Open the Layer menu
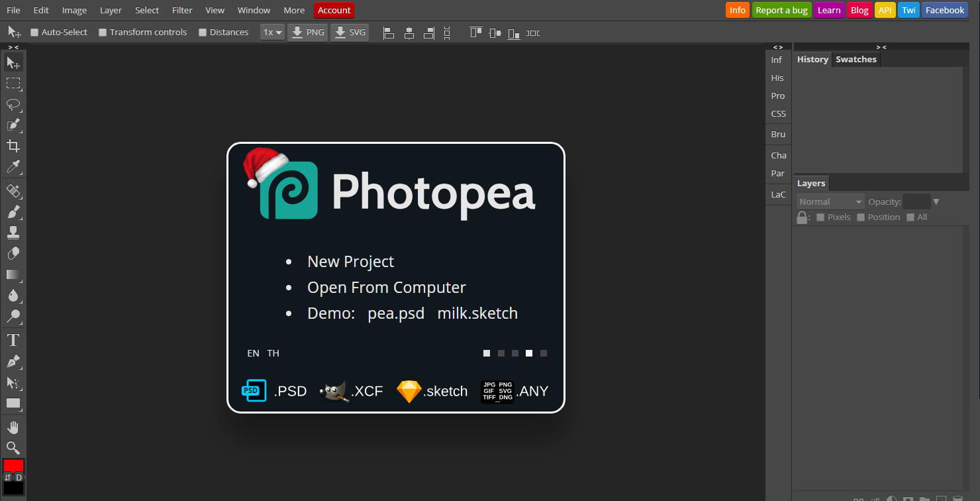The image size is (980, 501). (x=111, y=10)
